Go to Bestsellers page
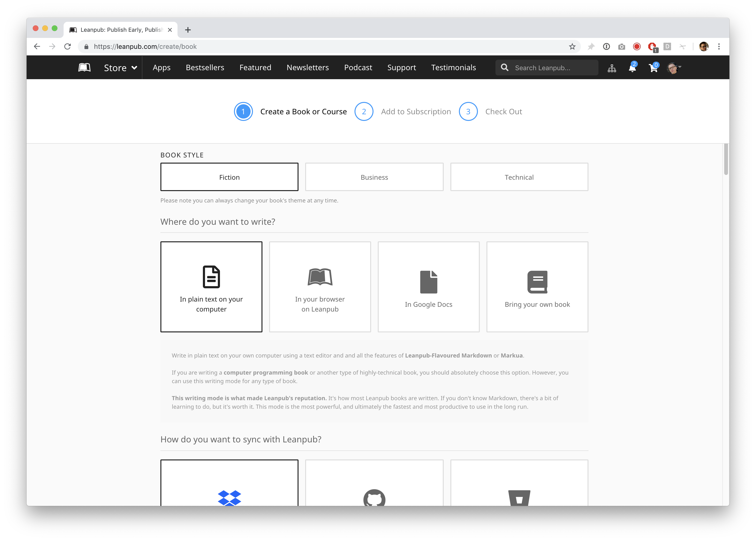Screen dimensions: 756x541 tap(205, 68)
